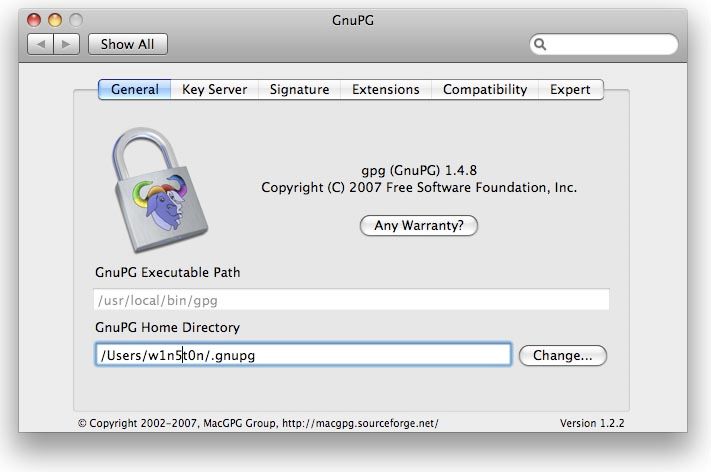
Task: Click the GnuPG window title bar
Action: click(353, 19)
